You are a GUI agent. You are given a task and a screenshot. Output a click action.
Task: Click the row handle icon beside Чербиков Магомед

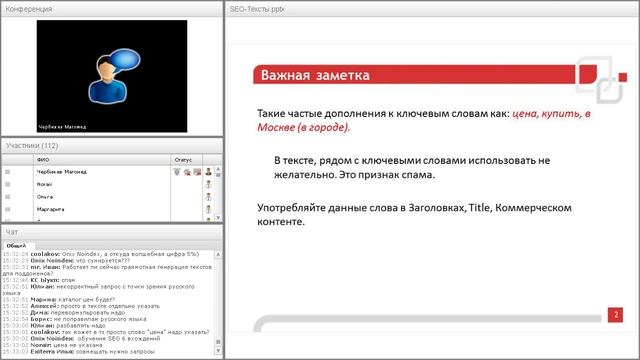(x=7, y=172)
